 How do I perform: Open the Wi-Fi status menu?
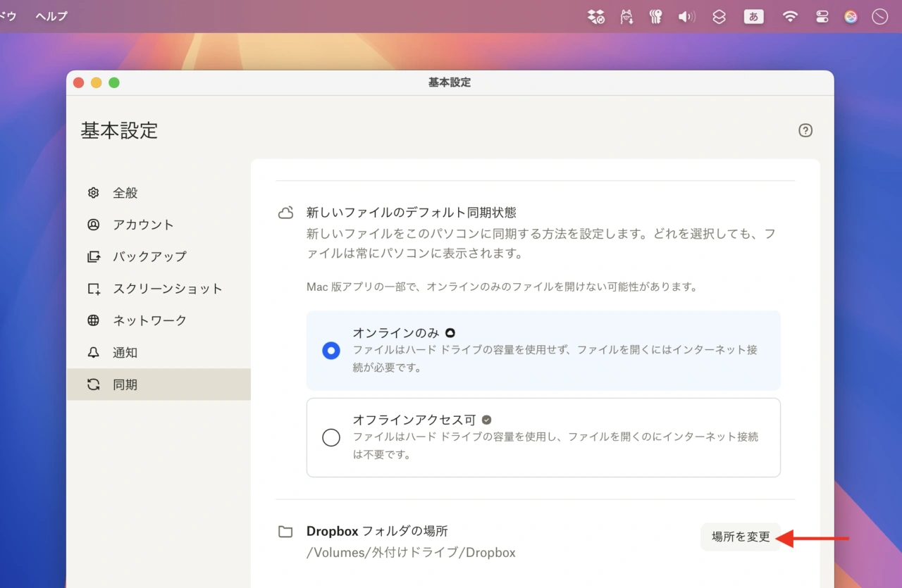[790, 17]
